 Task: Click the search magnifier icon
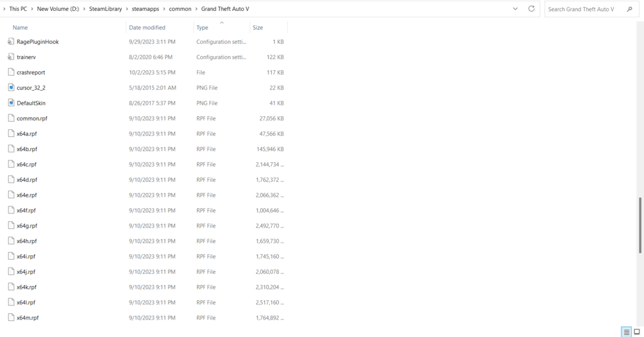(x=630, y=9)
